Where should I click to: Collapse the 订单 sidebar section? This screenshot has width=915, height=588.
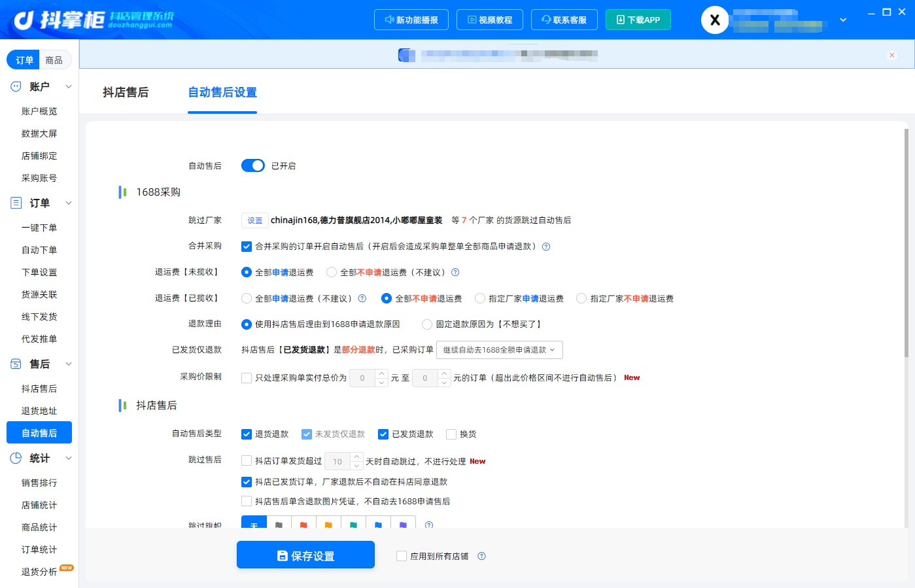69,203
